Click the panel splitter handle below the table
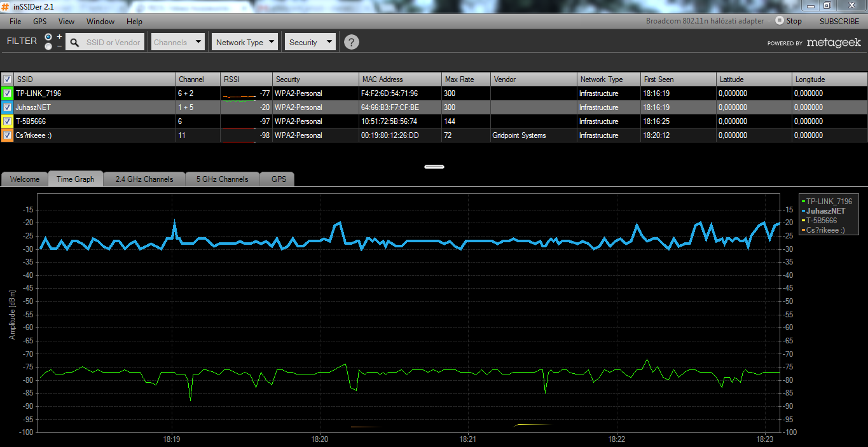Screen dimensions: 868x447 point(434,167)
